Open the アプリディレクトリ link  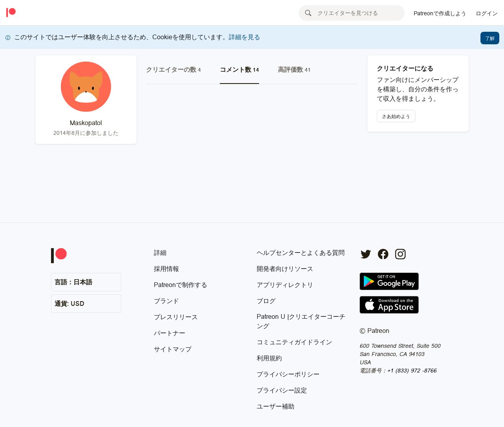click(285, 285)
